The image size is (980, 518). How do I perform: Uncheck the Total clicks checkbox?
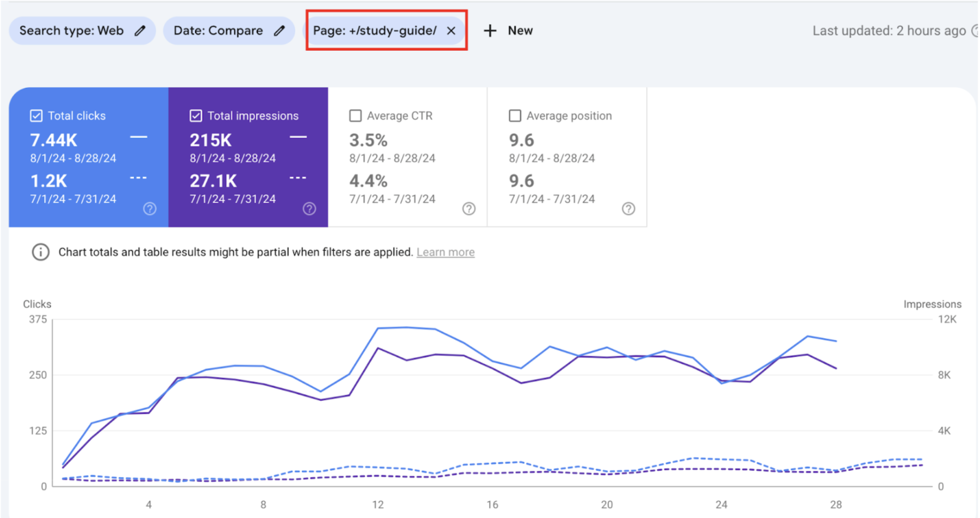[36, 116]
